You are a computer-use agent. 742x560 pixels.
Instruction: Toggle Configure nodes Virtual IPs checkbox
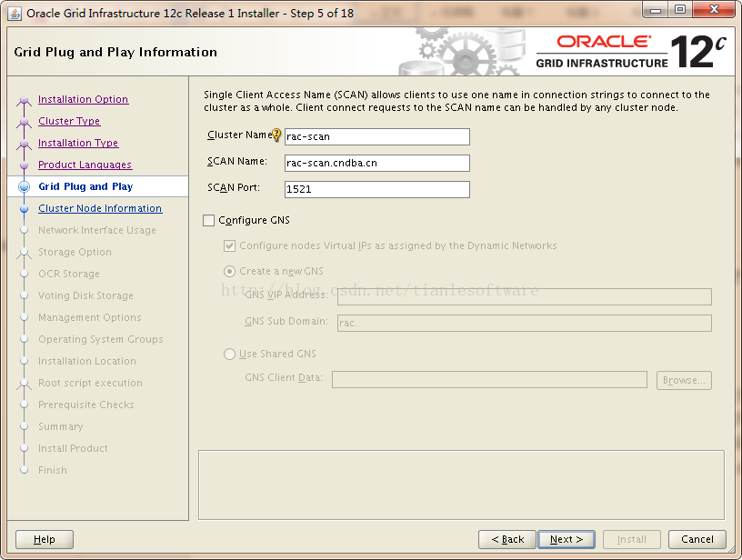tap(229, 245)
